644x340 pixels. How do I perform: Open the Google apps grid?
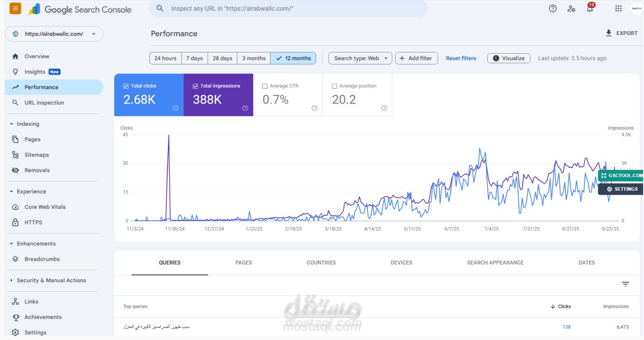618,8
